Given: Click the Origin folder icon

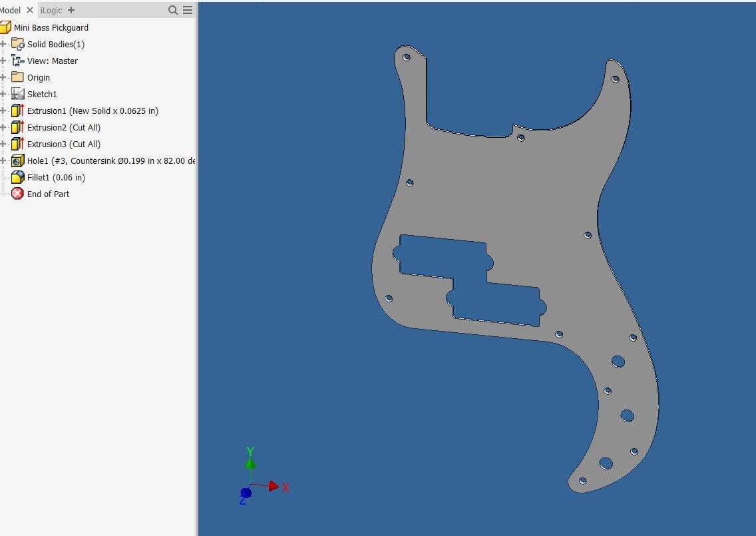Looking at the screenshot, I should (x=17, y=77).
